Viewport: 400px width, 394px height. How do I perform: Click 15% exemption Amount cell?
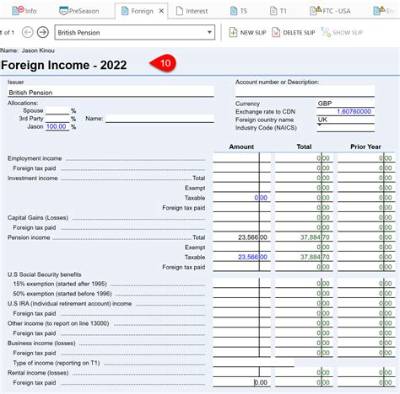point(242,283)
